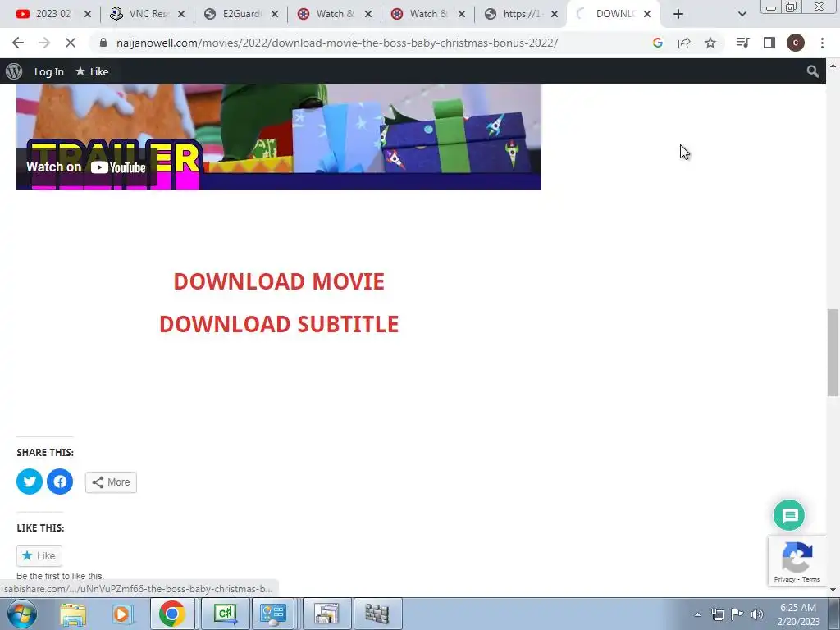This screenshot has height=630, width=840.
Task: Share on Twitter using the bird icon
Action: click(30, 482)
